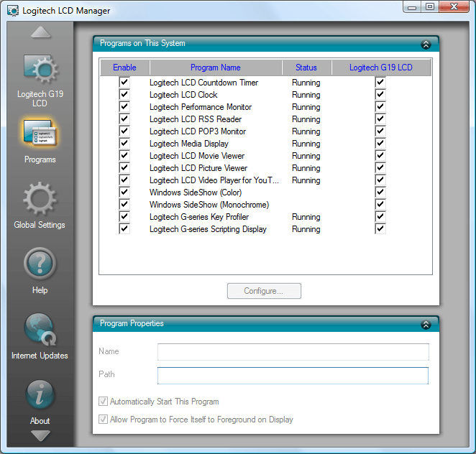Toggle Enable for Logitech LCD Countdown Timer
The image size is (476, 454).
[x=124, y=82]
